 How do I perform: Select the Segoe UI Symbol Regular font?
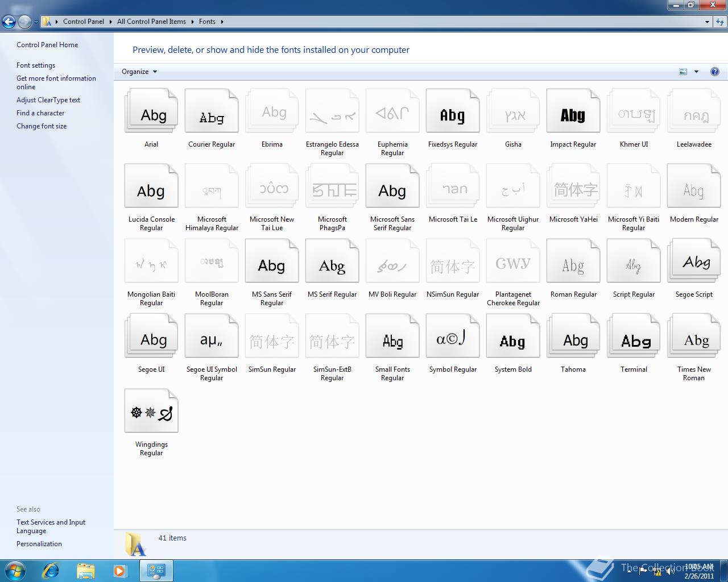tap(212, 336)
